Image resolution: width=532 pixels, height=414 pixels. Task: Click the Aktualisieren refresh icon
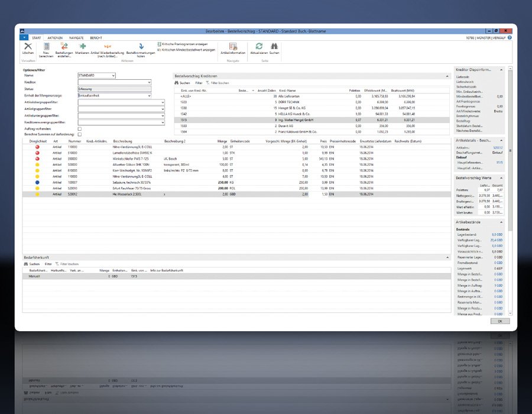click(259, 47)
